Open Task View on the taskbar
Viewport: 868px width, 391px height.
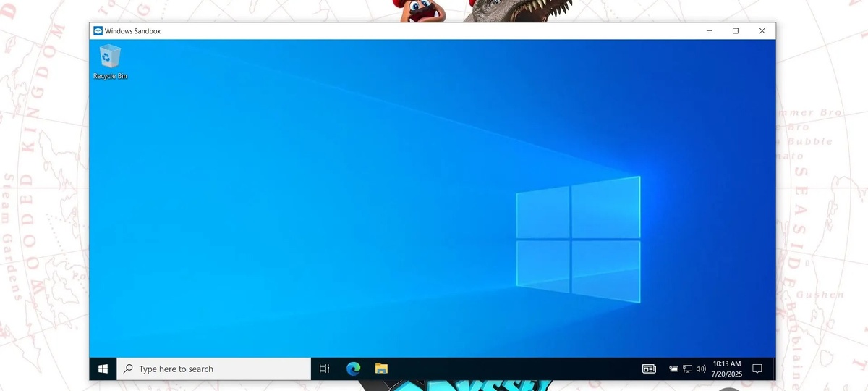[x=325, y=369]
